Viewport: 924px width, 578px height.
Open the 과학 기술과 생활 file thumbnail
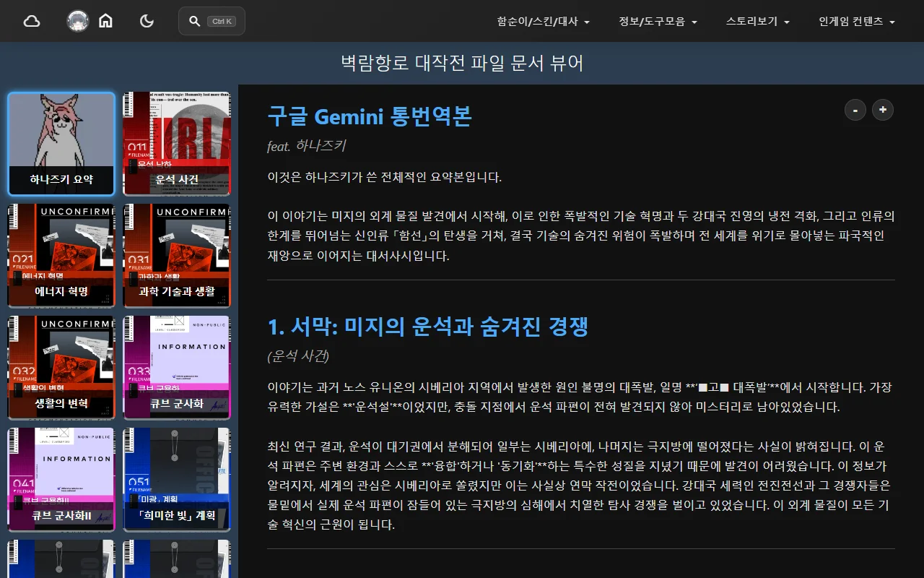[177, 255]
